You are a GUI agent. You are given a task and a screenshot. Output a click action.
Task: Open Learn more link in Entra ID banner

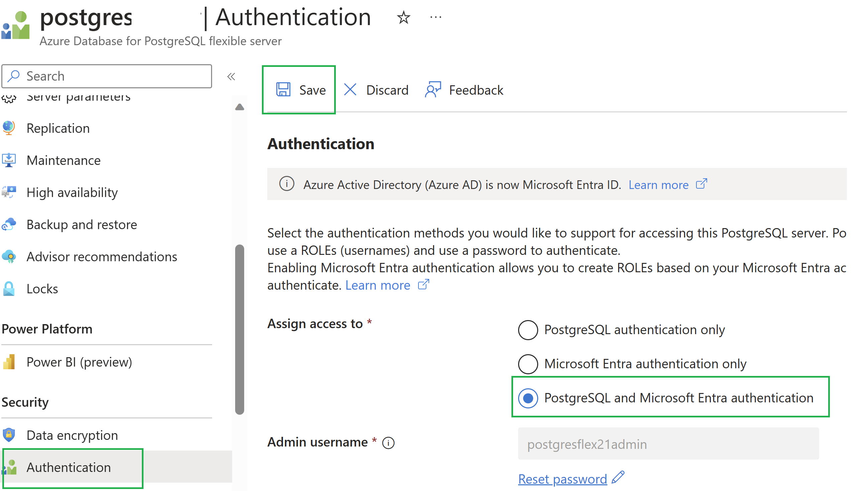tap(658, 185)
